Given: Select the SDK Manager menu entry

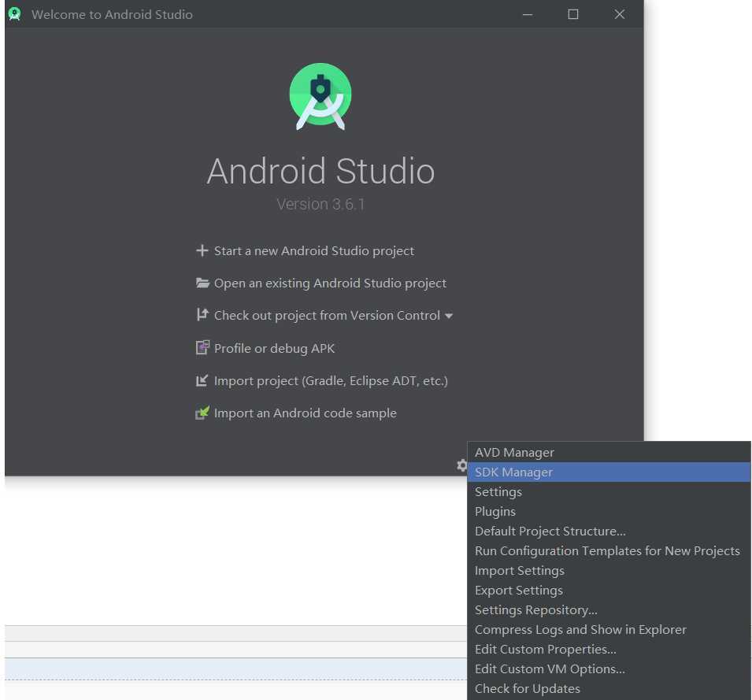Looking at the screenshot, I should (609, 472).
